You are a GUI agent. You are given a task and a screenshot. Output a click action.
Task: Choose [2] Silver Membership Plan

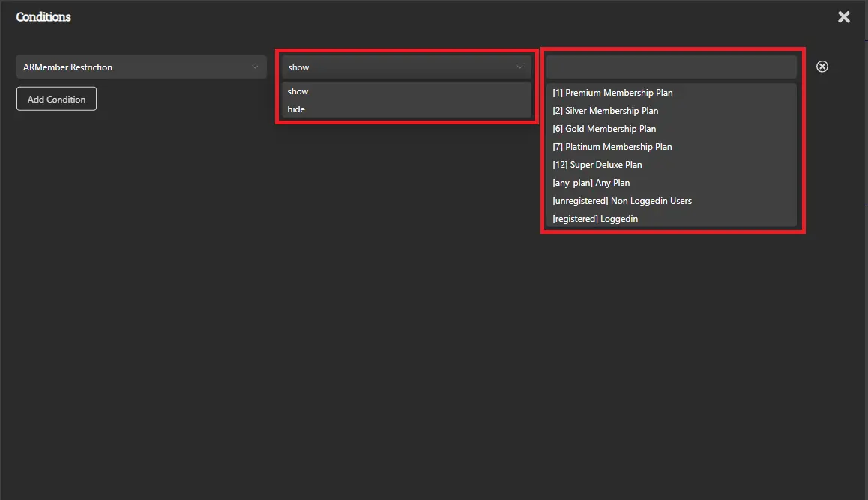pyautogui.click(x=605, y=111)
